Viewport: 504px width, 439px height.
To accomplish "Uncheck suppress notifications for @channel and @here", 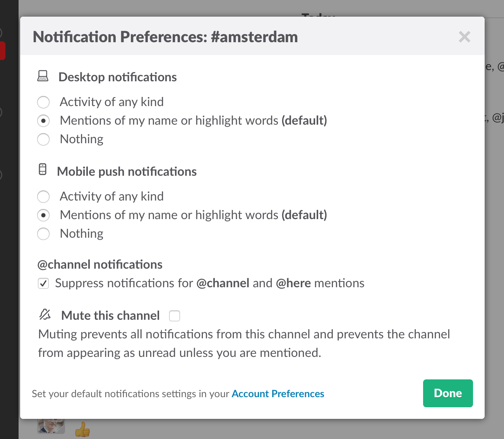I will tap(43, 283).
